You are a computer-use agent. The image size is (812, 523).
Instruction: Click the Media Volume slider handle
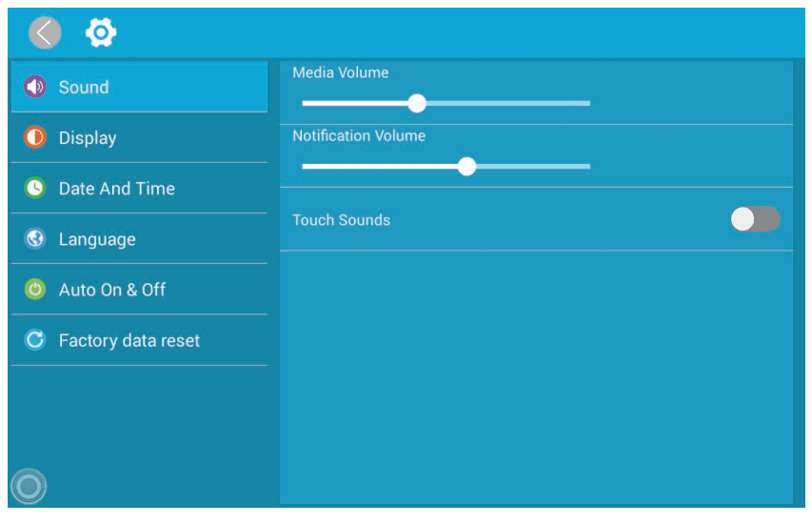point(417,103)
